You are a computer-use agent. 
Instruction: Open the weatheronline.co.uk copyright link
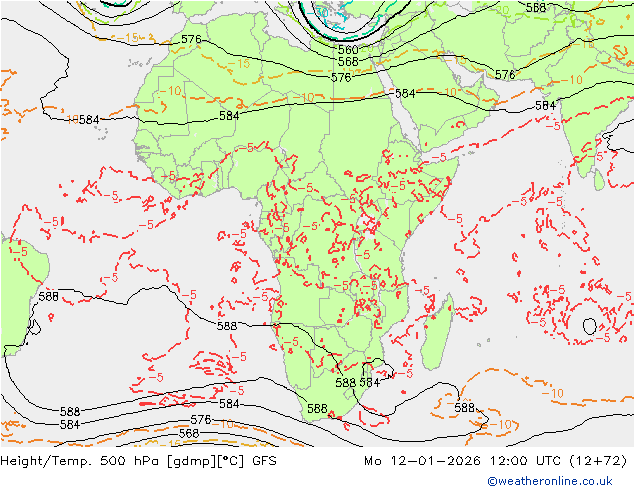point(550,481)
